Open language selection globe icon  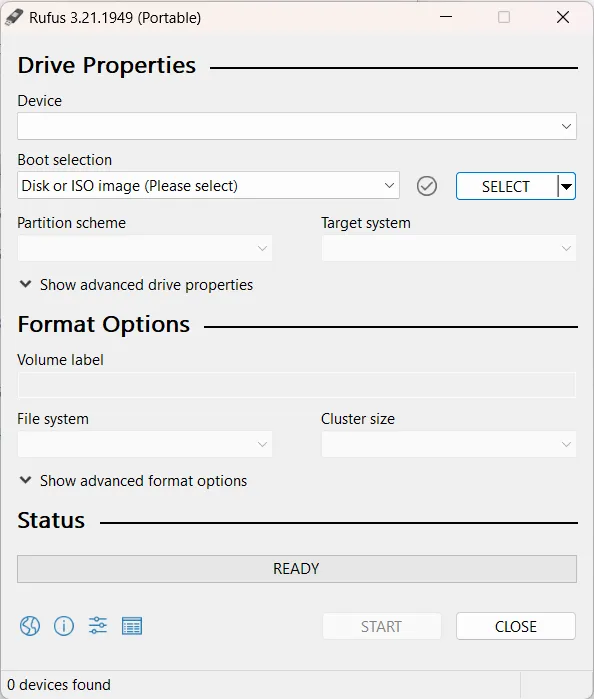pyautogui.click(x=30, y=626)
